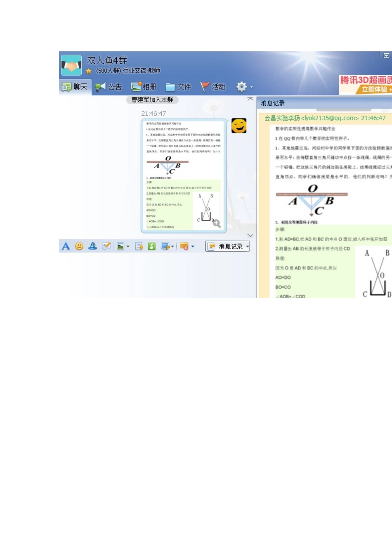Open the 文件 files tab
This screenshot has width=392, height=555.
[x=178, y=87]
